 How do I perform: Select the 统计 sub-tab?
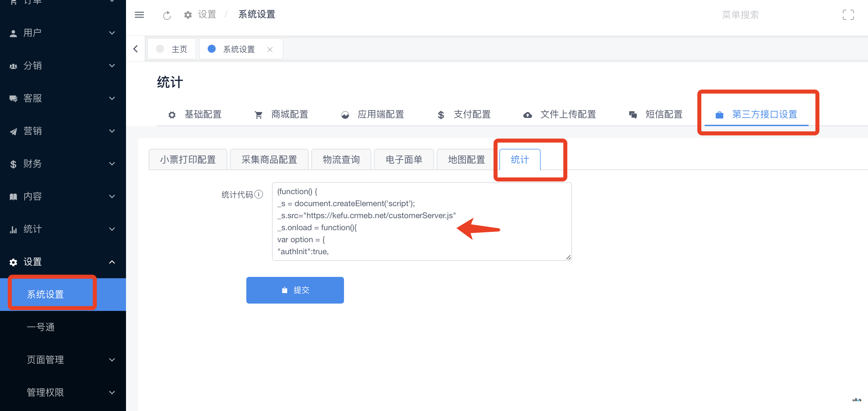pos(520,159)
